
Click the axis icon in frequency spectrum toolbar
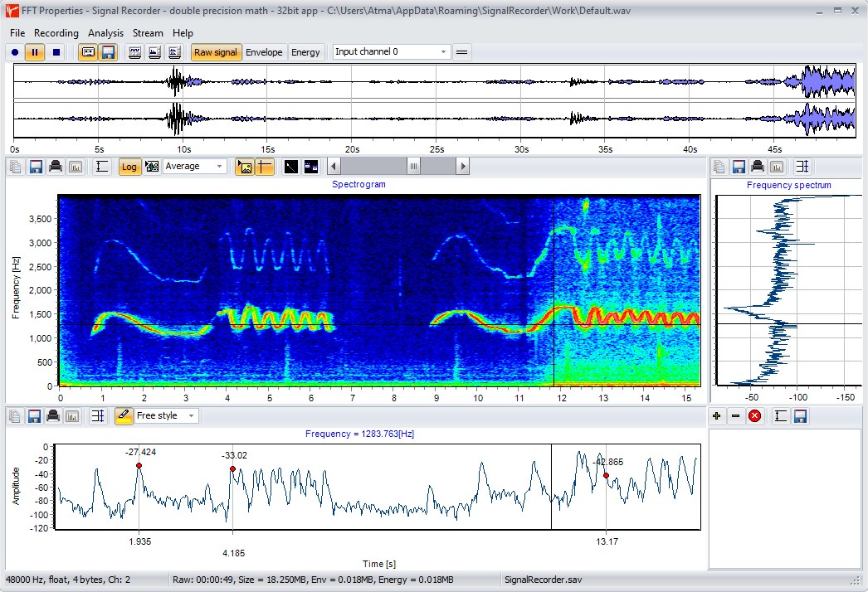(x=802, y=167)
